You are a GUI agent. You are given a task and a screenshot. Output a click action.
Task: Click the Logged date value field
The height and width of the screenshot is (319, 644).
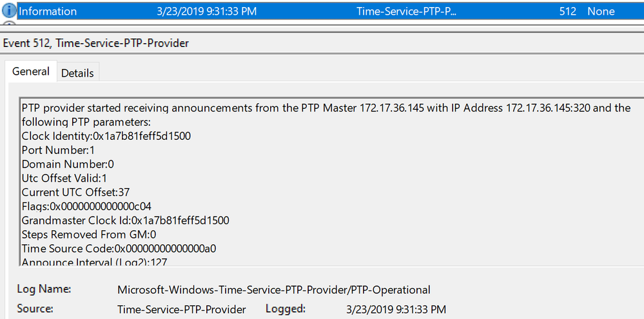click(395, 309)
